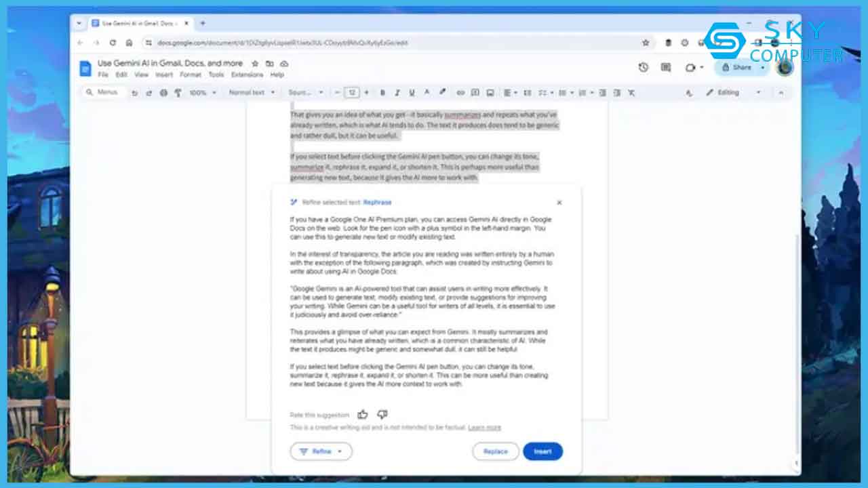Open the Extensions menu
The width and height of the screenshot is (868, 488).
tap(247, 75)
